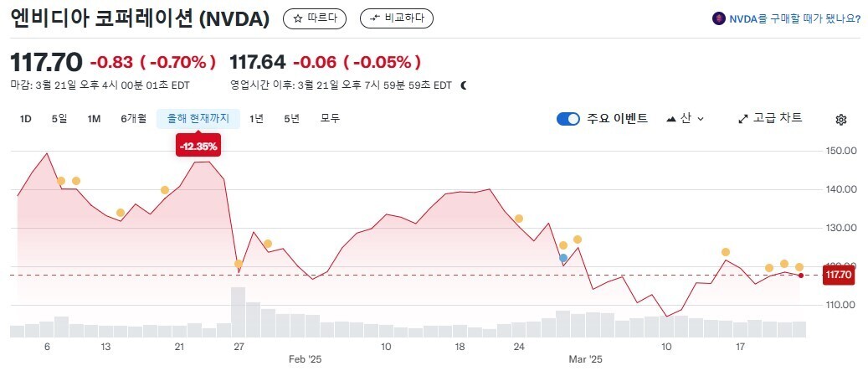This screenshot has height=371, width=868.
Task: Open chart settings with the gear icon
Action: click(841, 119)
